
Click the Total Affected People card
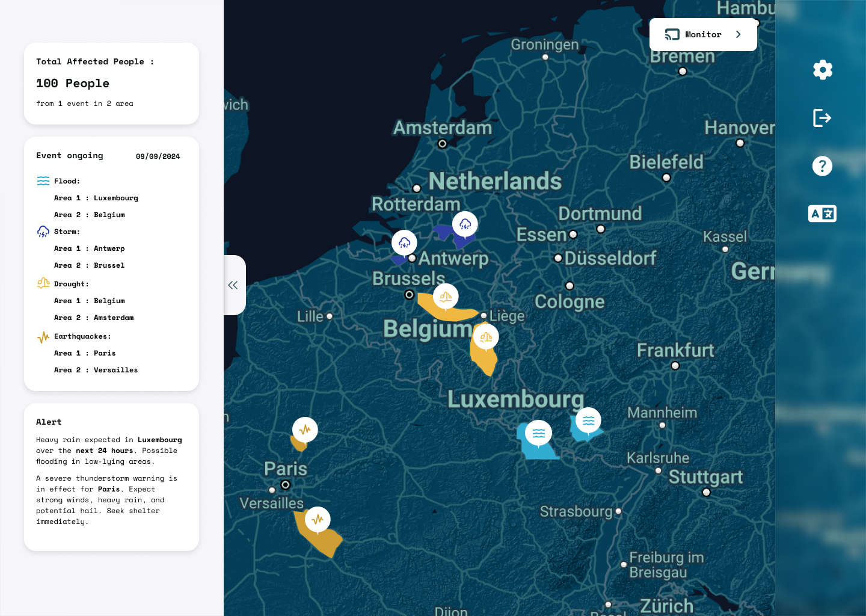pos(111,83)
